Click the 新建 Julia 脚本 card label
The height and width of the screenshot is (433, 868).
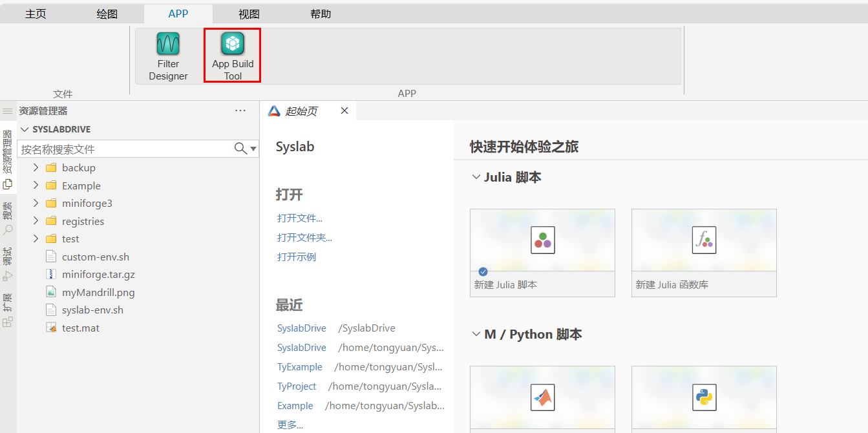505,284
